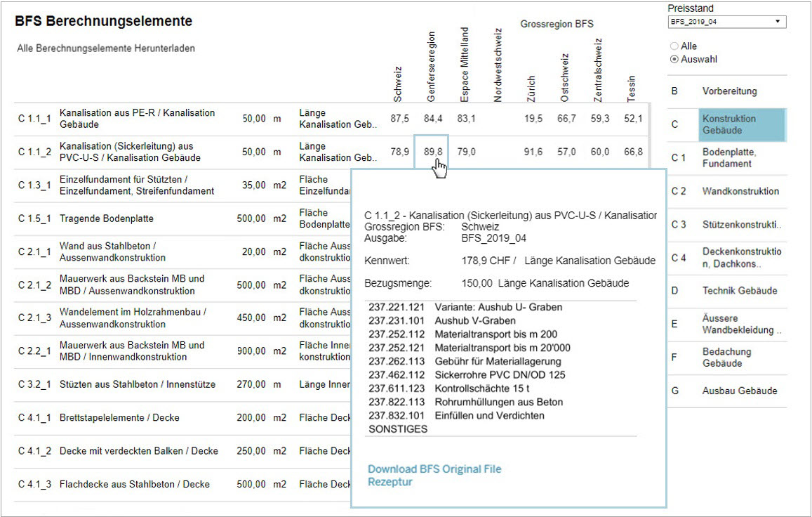Select row C 2.1_3 Wandelement im Holzrahmenbau
This screenshot has height=517, width=812.
[x=182, y=318]
